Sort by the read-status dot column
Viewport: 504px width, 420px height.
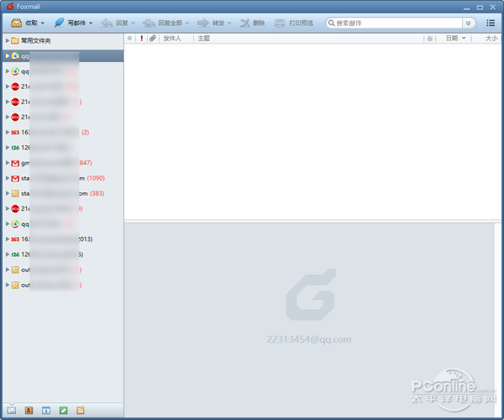(129, 39)
